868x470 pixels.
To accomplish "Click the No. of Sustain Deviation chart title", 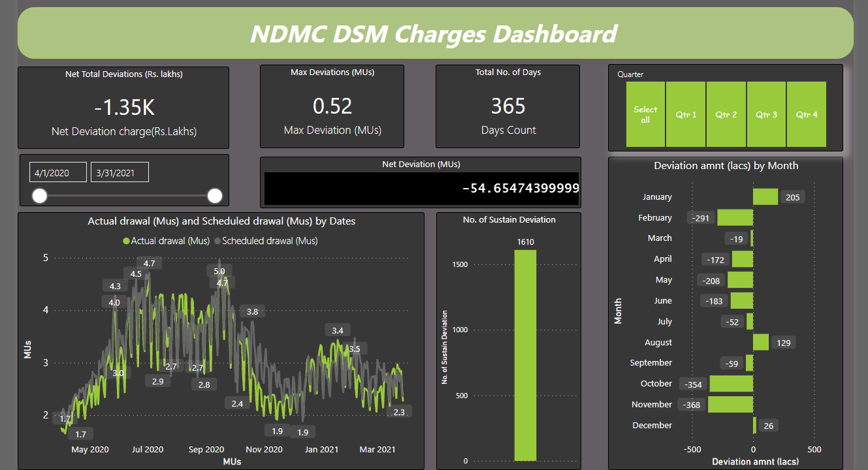I will point(509,220).
